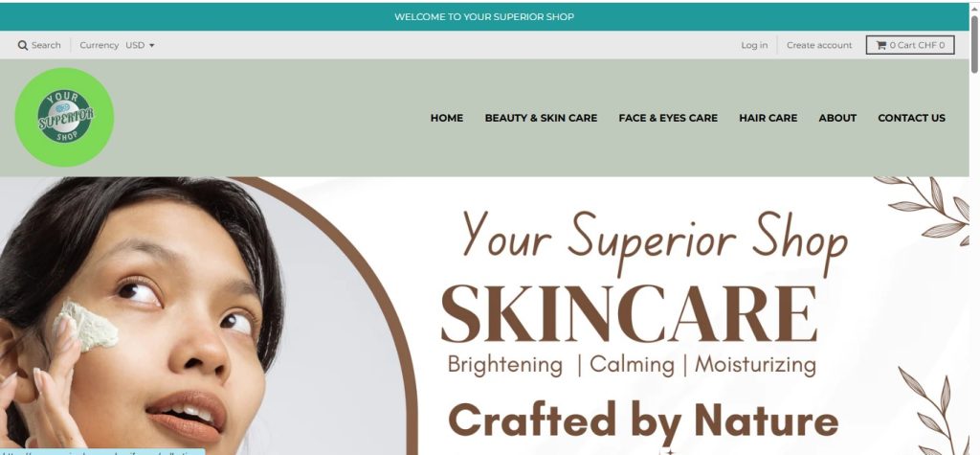Open the Create account link
Screen dimensions: 980x455
point(819,45)
